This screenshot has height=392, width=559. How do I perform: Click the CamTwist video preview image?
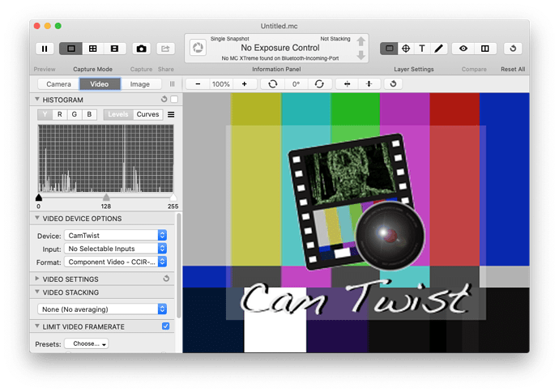coord(356,223)
